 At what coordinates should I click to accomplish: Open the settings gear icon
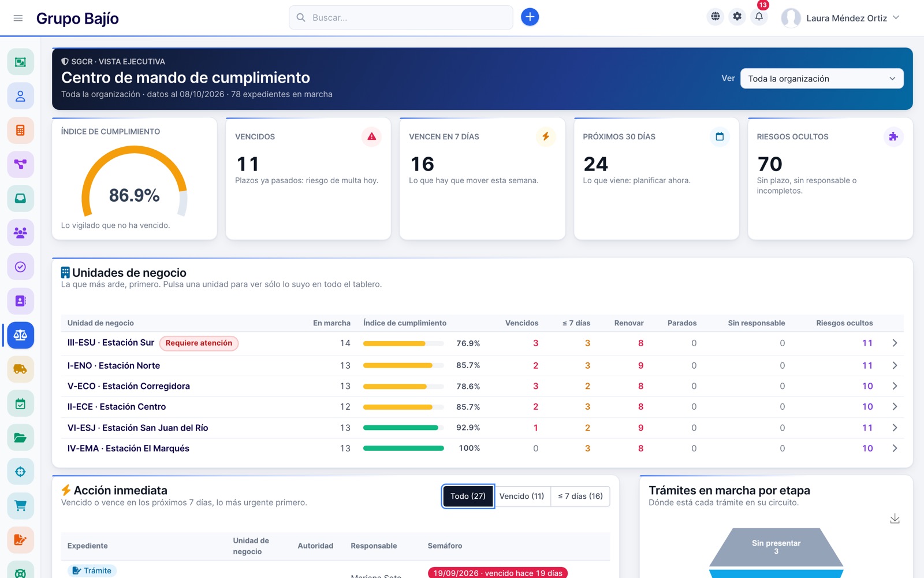point(737,17)
